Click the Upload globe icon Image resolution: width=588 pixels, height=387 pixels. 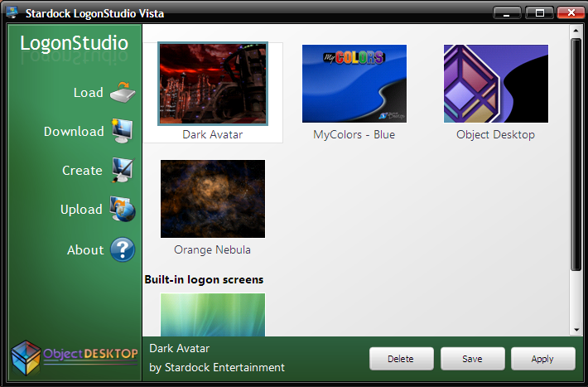pyautogui.click(x=123, y=209)
